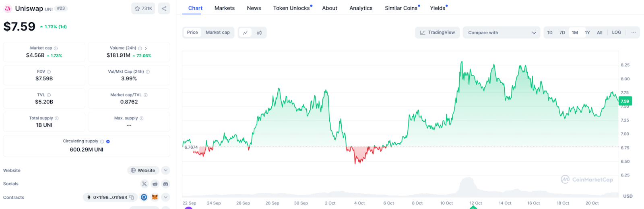Image resolution: width=644 pixels, height=209 pixels.
Task: Click the Ethereum icon in Contracts chip
Action: click(89, 197)
